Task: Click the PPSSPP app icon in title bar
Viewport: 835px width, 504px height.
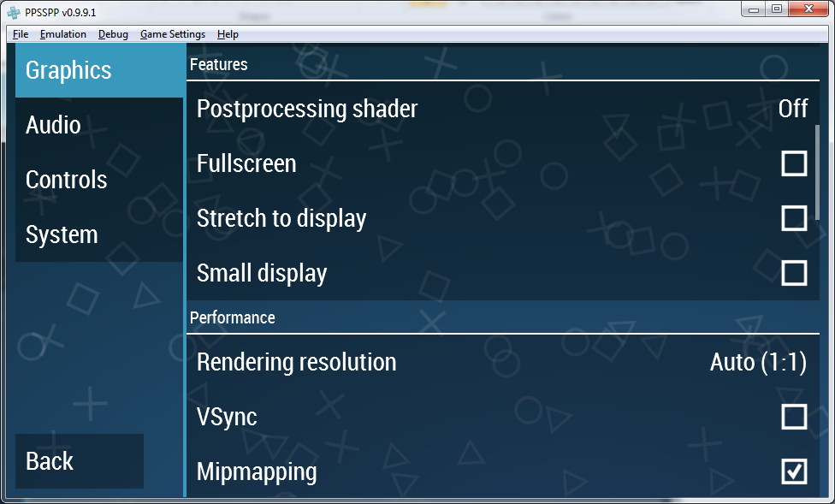Action: click(14, 11)
